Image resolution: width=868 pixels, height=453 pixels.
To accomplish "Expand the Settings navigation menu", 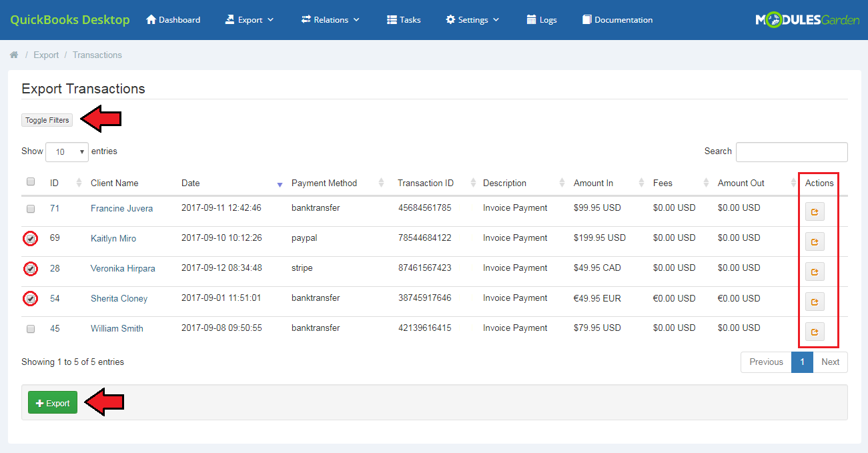I will pyautogui.click(x=472, y=20).
